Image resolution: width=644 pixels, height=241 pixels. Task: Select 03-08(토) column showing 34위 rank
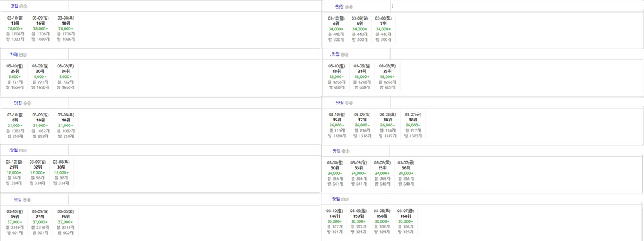(x=65, y=77)
